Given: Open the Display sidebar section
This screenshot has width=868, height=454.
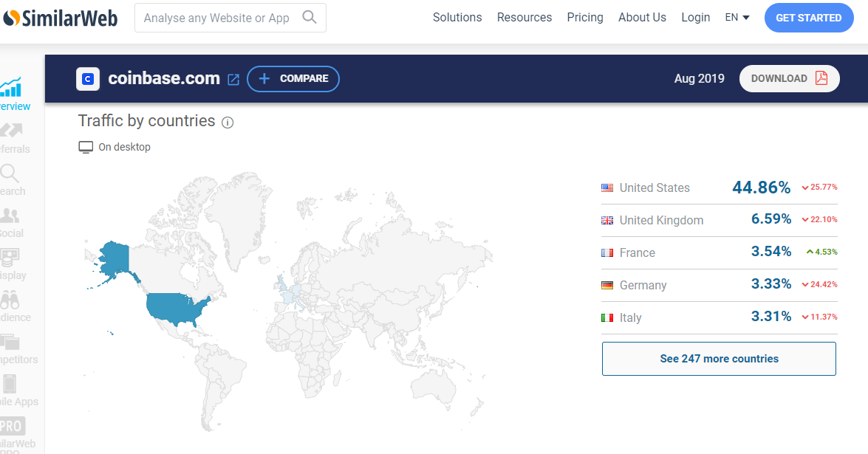Looking at the screenshot, I should click(x=12, y=265).
